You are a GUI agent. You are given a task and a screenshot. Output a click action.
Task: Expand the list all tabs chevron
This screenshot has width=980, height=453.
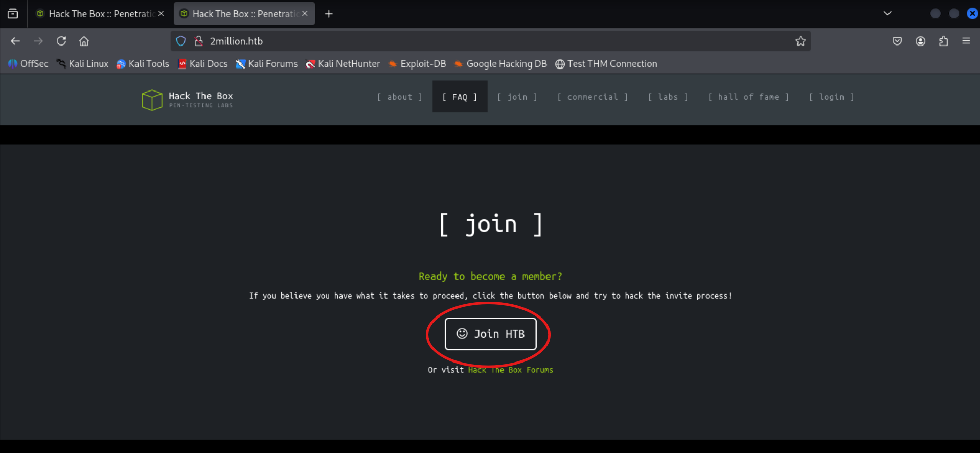click(887, 14)
